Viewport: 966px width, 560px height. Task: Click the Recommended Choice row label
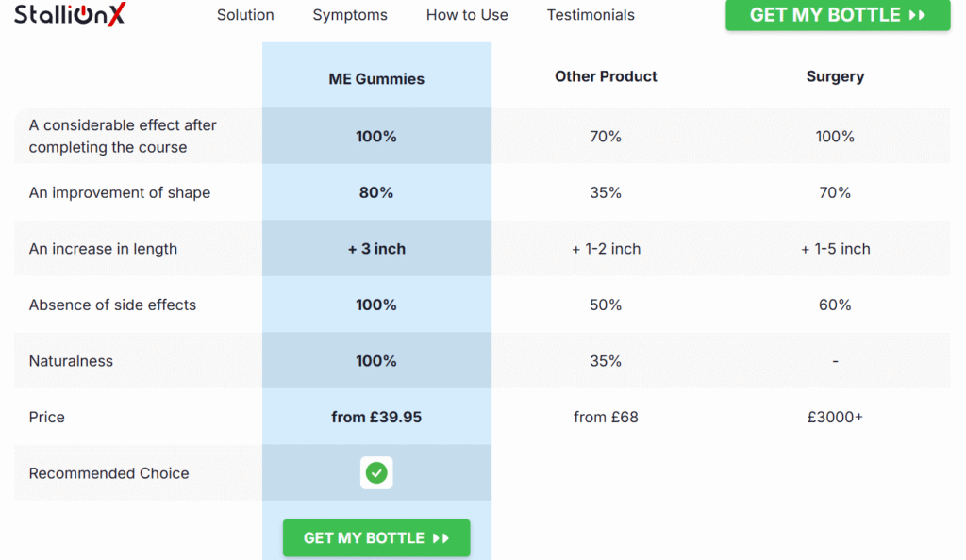click(109, 473)
